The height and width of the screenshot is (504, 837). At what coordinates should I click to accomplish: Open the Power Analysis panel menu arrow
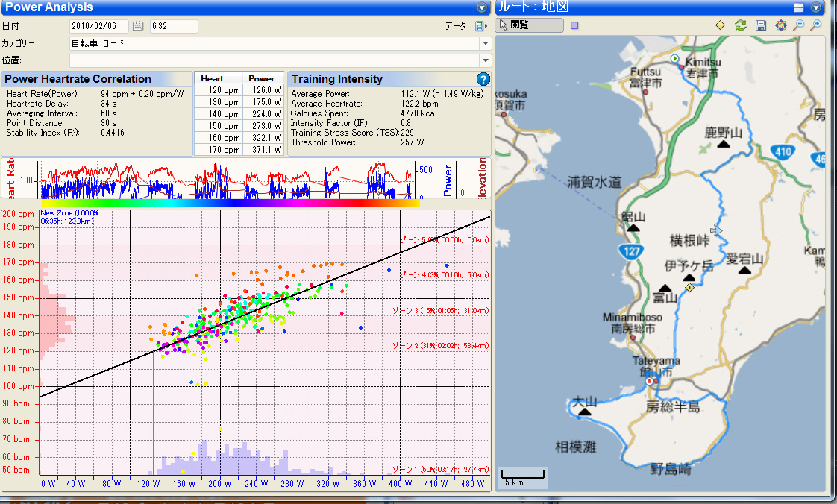coord(482,7)
